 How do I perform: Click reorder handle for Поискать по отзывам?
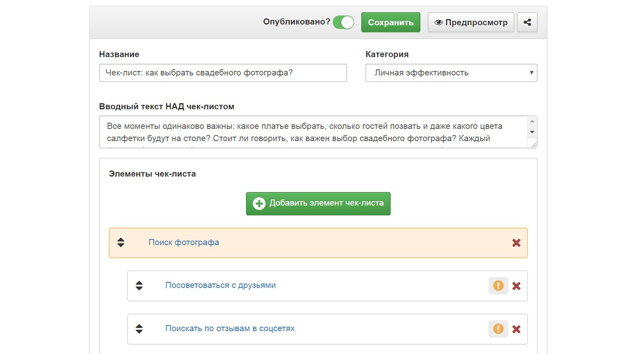139,329
